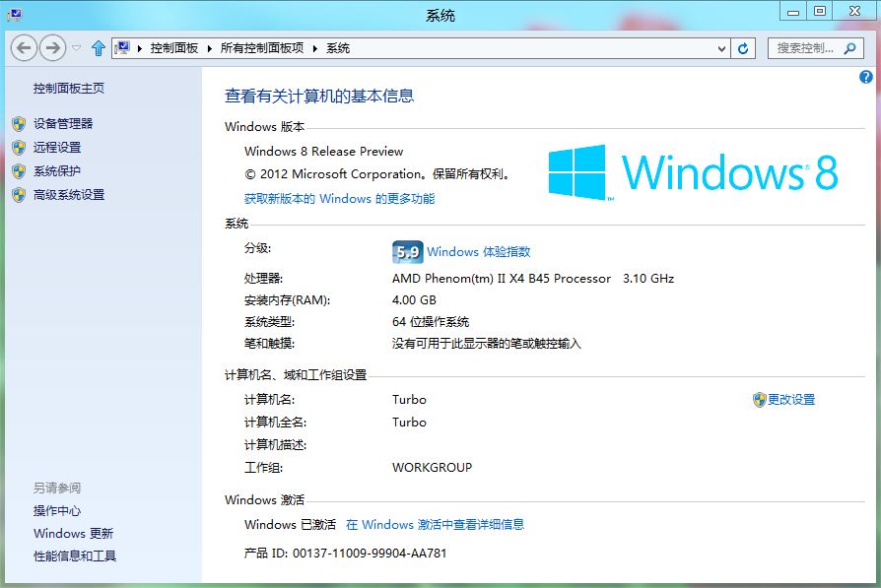The width and height of the screenshot is (881, 588).
Task: Open 在 Windows 激活中查看详细信息 link
Action: tap(435, 525)
